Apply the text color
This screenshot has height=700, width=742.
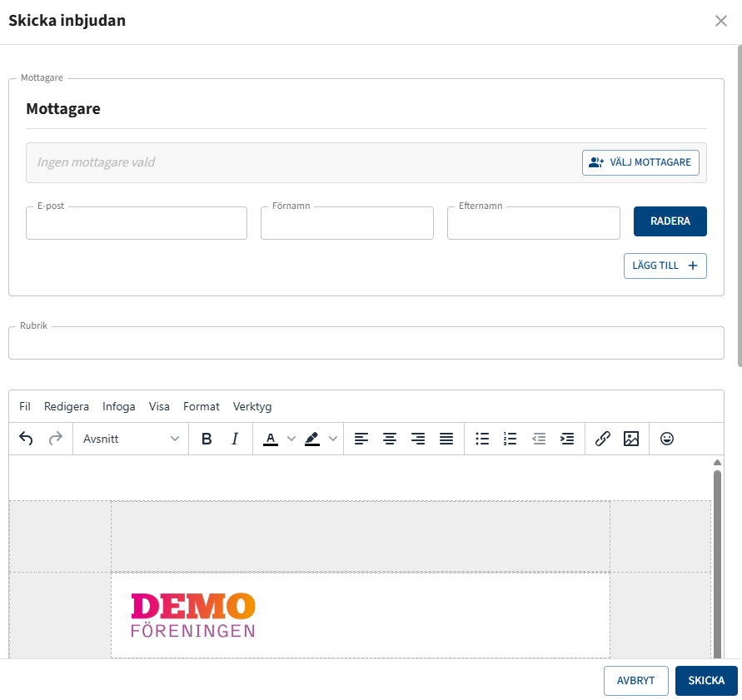click(271, 439)
